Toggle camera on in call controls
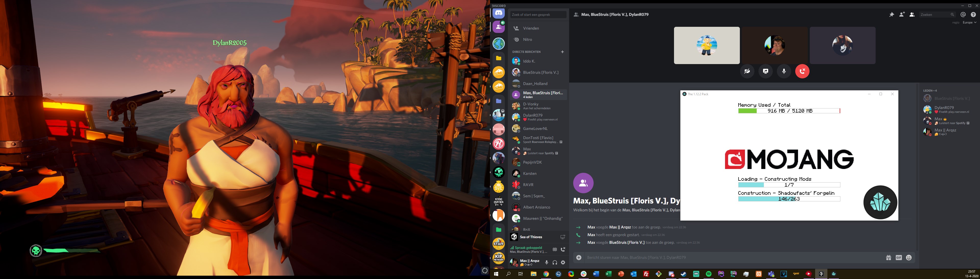980x279 pixels. [x=747, y=71]
